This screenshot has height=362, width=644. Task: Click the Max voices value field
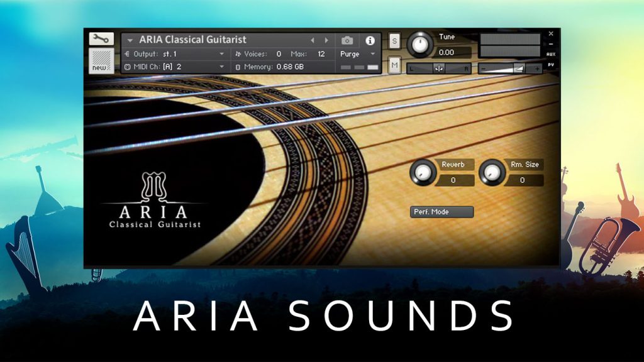click(321, 54)
